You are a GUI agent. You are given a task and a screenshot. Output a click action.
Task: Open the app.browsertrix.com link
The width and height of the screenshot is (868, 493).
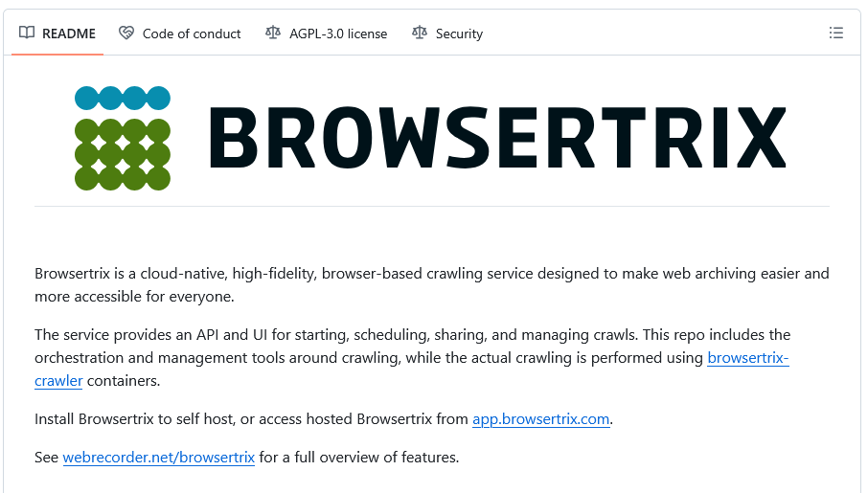(x=541, y=419)
